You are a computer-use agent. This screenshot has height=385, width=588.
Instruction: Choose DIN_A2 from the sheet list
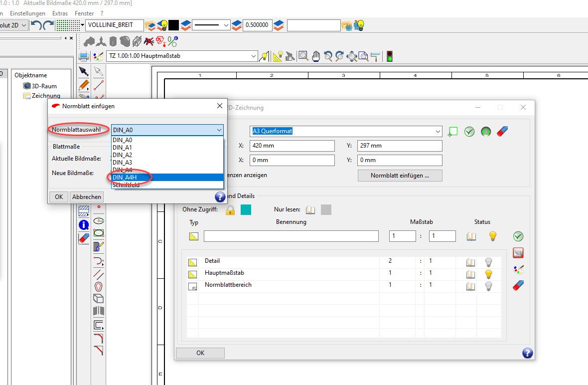(167, 155)
